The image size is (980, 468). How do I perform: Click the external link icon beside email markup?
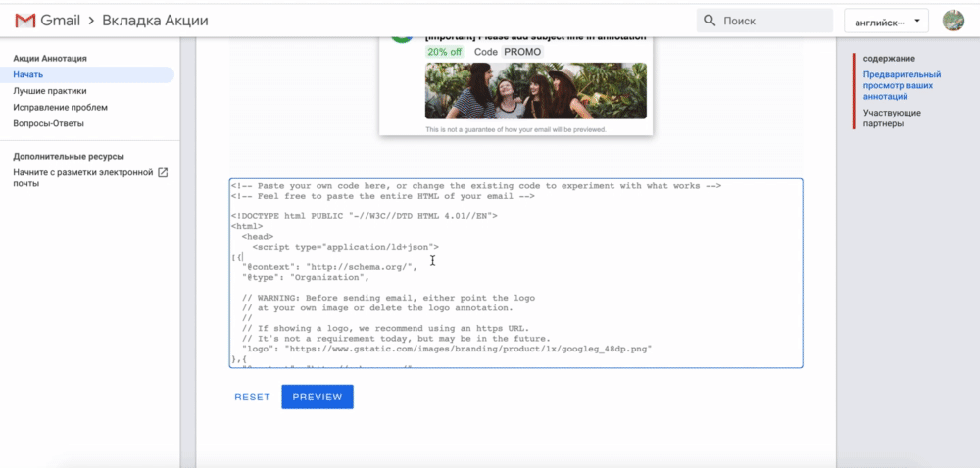click(163, 173)
